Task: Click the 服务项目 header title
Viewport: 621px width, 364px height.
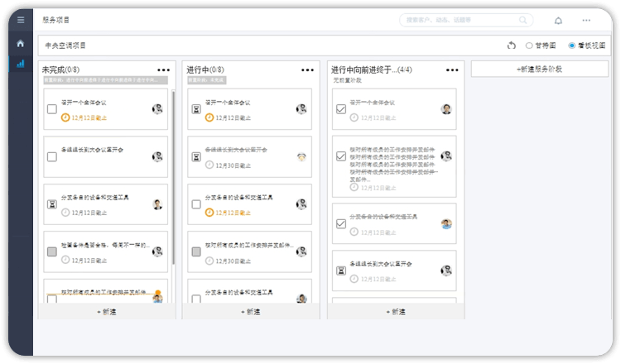Action: coord(55,20)
